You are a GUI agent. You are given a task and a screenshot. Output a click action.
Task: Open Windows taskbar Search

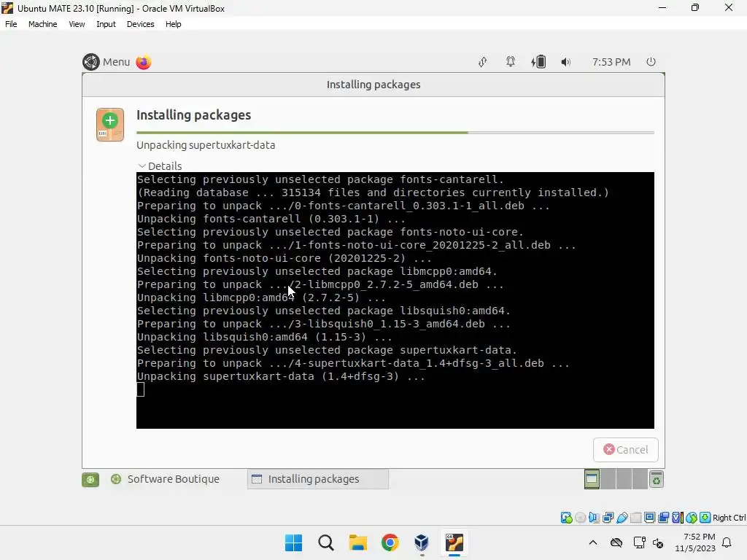(326, 542)
